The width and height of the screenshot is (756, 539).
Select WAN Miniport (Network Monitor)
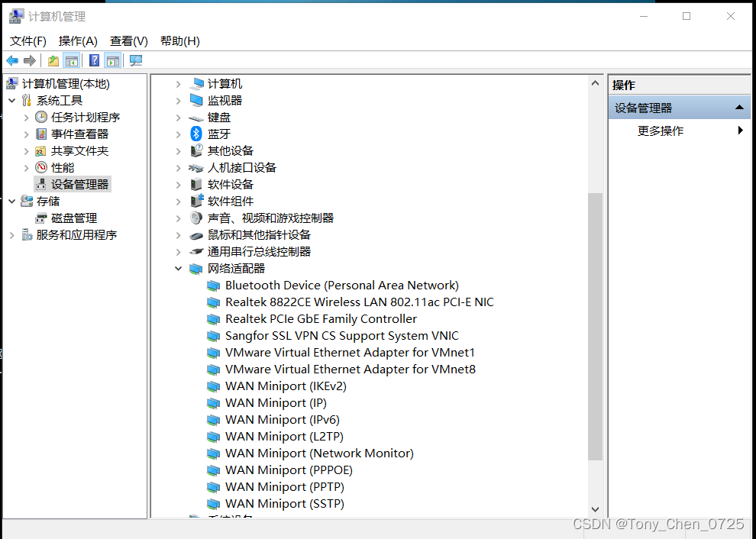click(x=319, y=453)
